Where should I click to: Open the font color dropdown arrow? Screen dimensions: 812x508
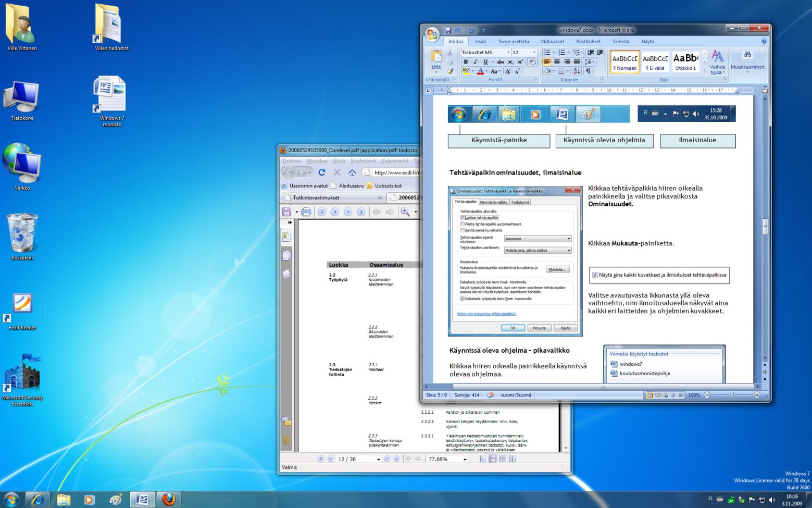[487, 71]
